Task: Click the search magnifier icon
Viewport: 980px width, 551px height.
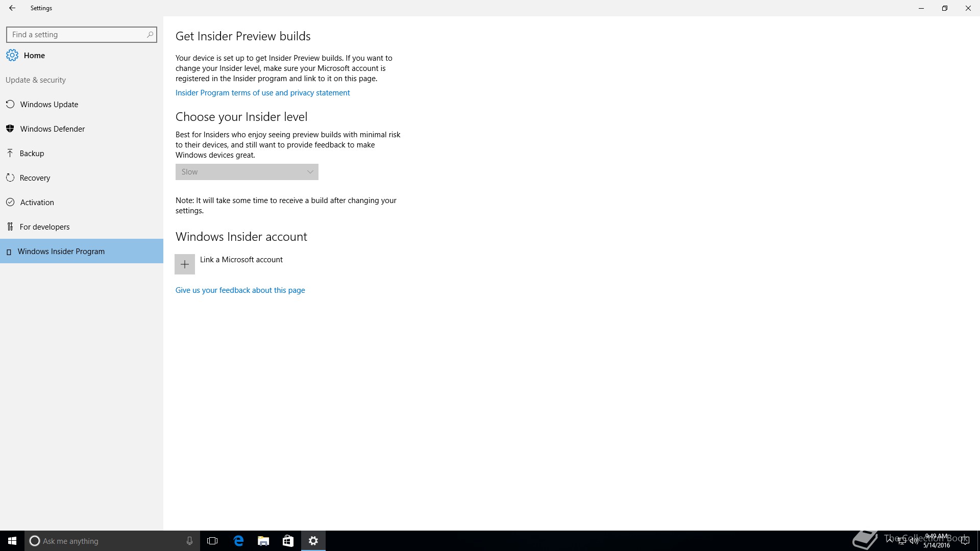Action: pos(150,35)
